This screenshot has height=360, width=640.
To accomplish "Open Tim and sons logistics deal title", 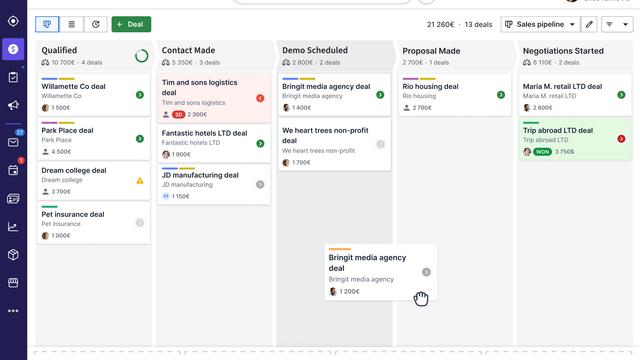I will pyautogui.click(x=199, y=87).
